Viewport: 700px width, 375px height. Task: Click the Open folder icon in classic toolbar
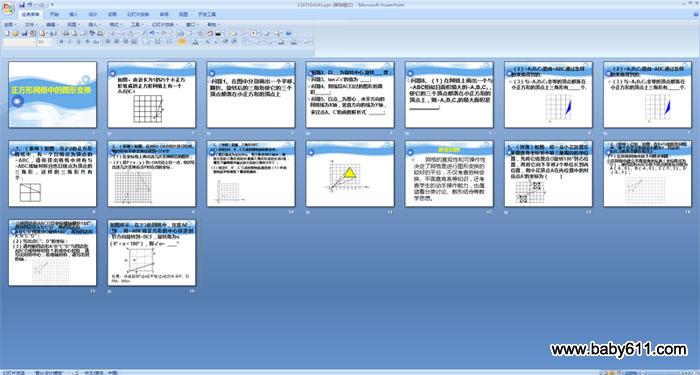16,33
